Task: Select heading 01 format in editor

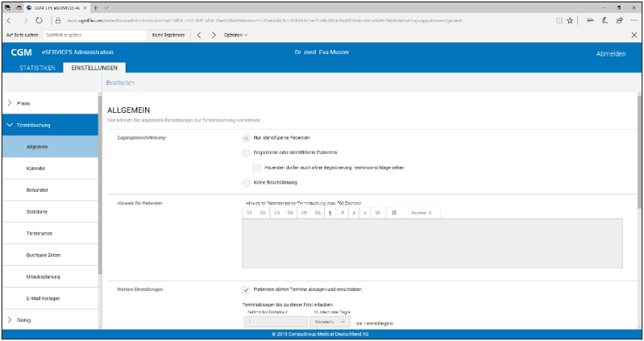Action: tap(249, 213)
